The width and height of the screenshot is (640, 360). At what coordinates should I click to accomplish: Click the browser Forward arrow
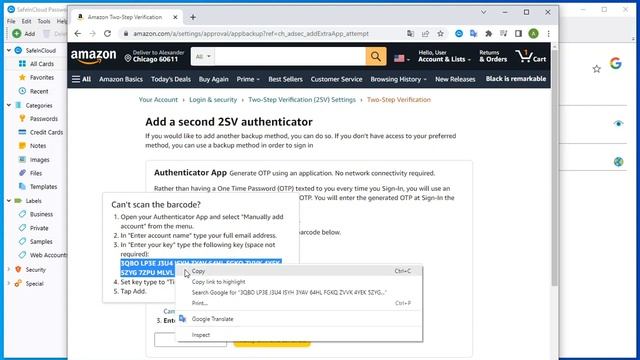(x=93, y=33)
